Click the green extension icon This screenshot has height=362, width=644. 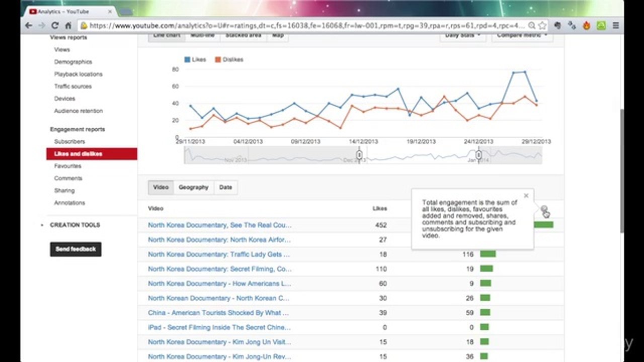click(601, 25)
